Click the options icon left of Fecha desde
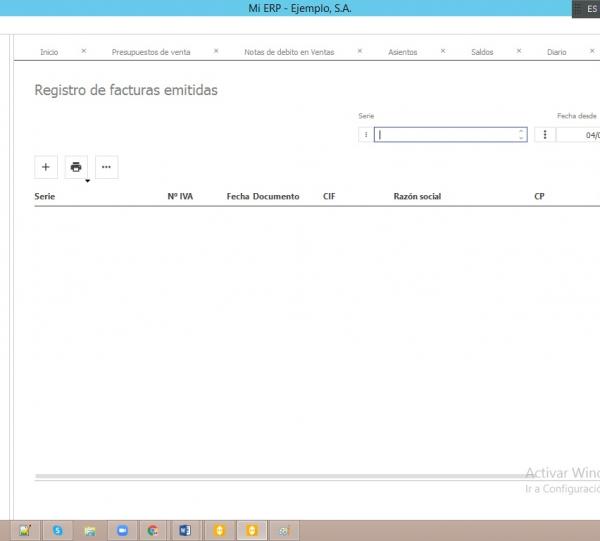 tap(545, 134)
